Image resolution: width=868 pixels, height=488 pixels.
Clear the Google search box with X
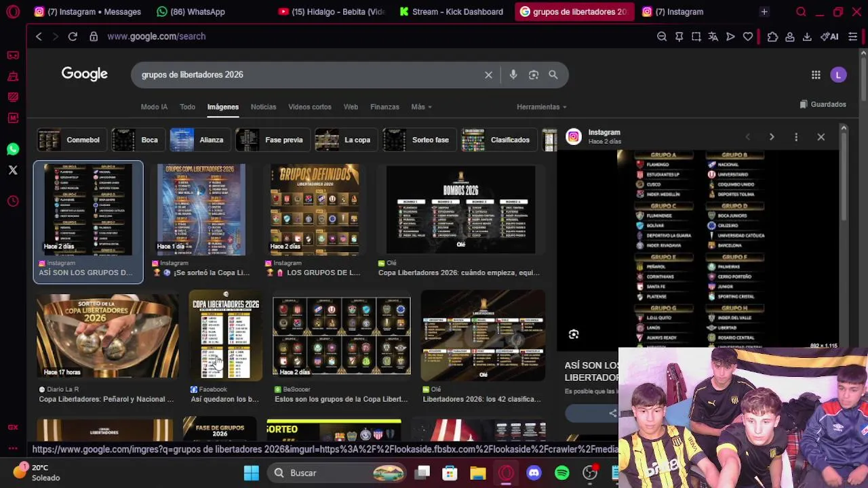pos(488,75)
